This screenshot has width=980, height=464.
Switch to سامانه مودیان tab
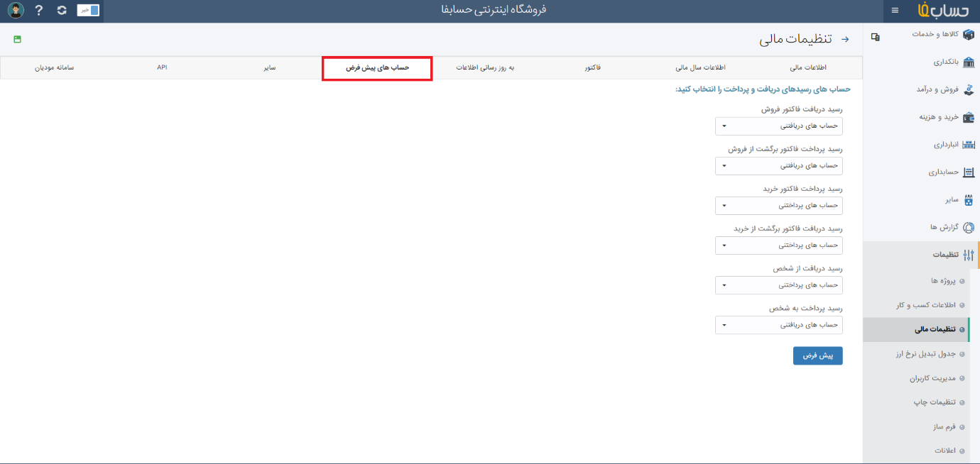(x=54, y=67)
